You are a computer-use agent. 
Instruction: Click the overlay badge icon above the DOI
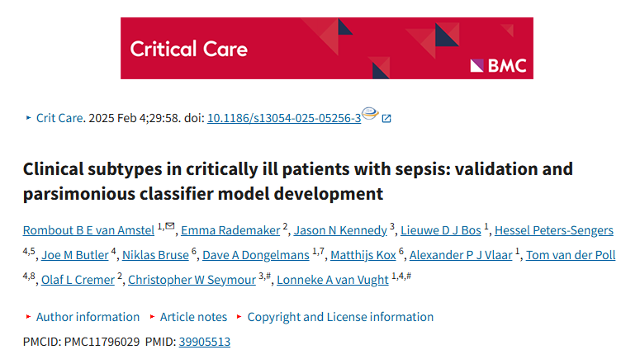370,112
